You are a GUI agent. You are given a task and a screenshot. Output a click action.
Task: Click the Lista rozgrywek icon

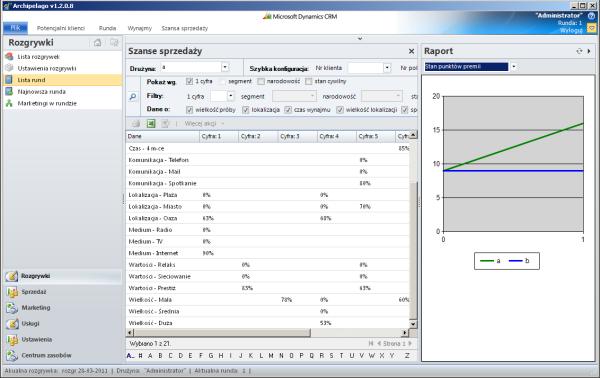(9, 57)
